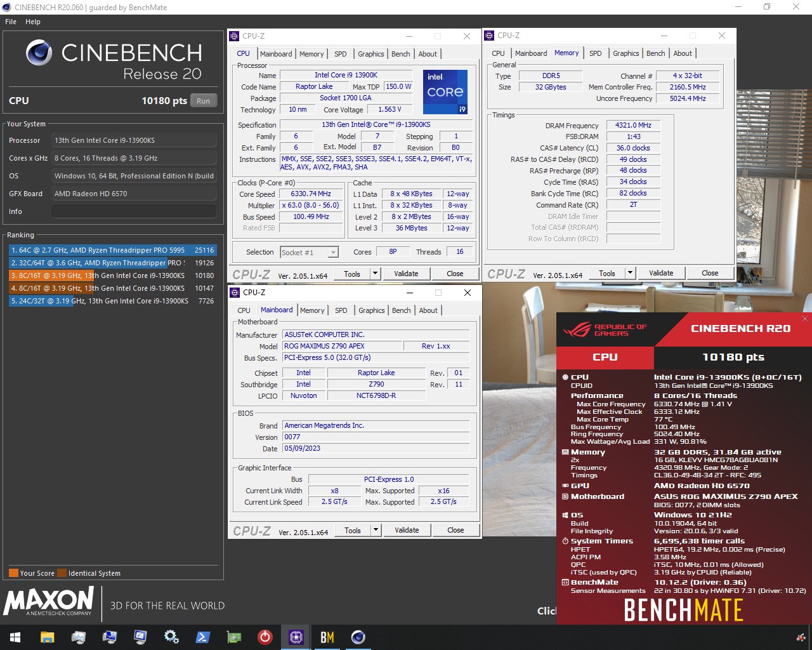
Task: Open the Windows Start menu
Action: pyautogui.click(x=15, y=637)
